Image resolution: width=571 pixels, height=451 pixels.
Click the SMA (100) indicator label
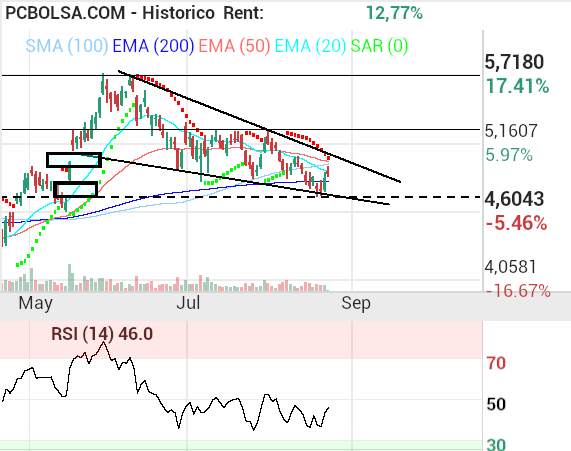(x=67, y=46)
